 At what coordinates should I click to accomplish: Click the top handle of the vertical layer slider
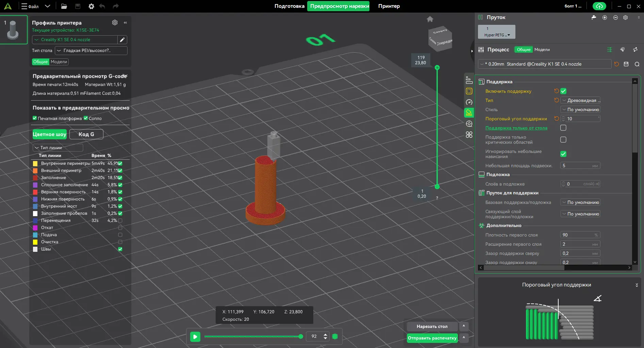pos(437,68)
